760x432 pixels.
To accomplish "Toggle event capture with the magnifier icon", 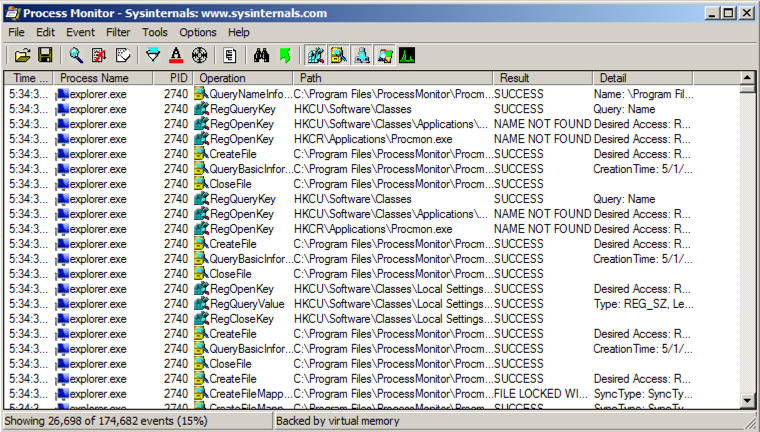I will (x=76, y=55).
